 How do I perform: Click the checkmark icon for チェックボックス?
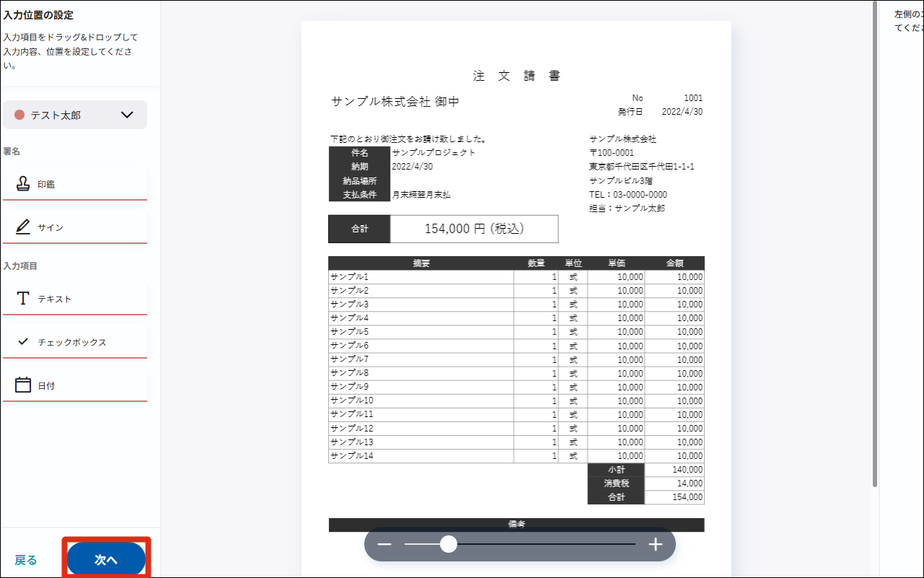coord(23,341)
